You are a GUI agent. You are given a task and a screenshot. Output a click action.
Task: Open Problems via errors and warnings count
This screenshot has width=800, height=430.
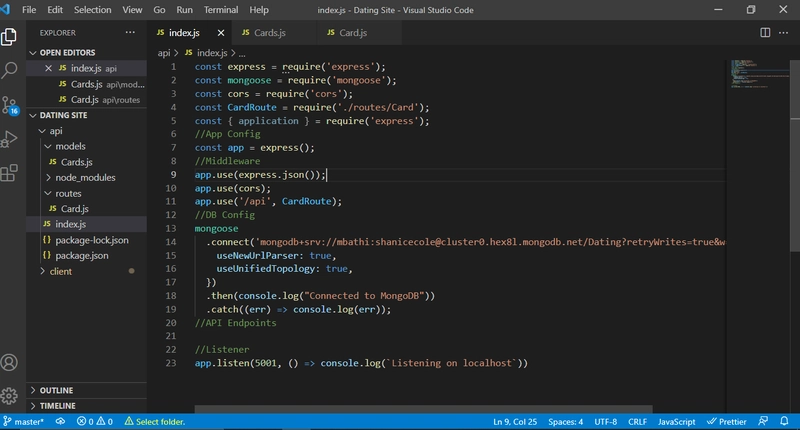[x=95, y=422]
